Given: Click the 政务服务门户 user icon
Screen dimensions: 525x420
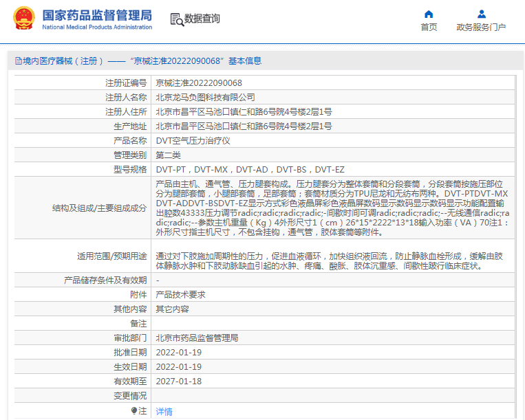Looking at the screenshot, I should click(x=481, y=14).
